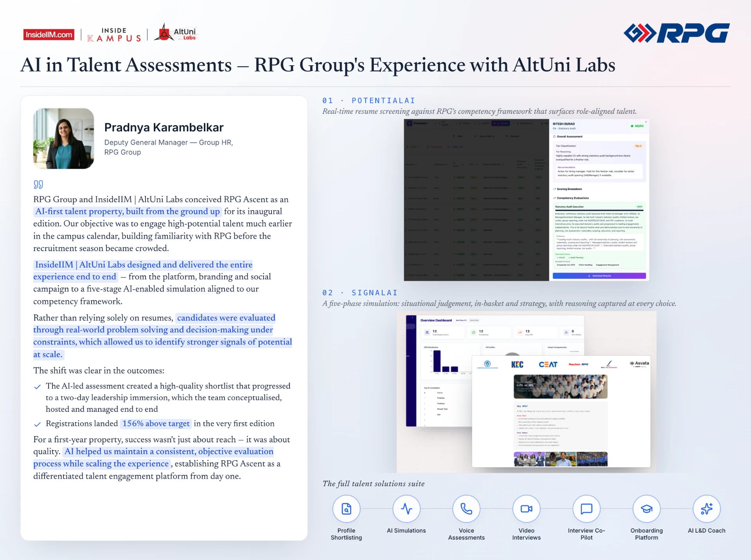Screen dimensions: 751x560
Task: Click the Interview Co-Pilot chat bubble icon
Action: [x=586, y=509]
